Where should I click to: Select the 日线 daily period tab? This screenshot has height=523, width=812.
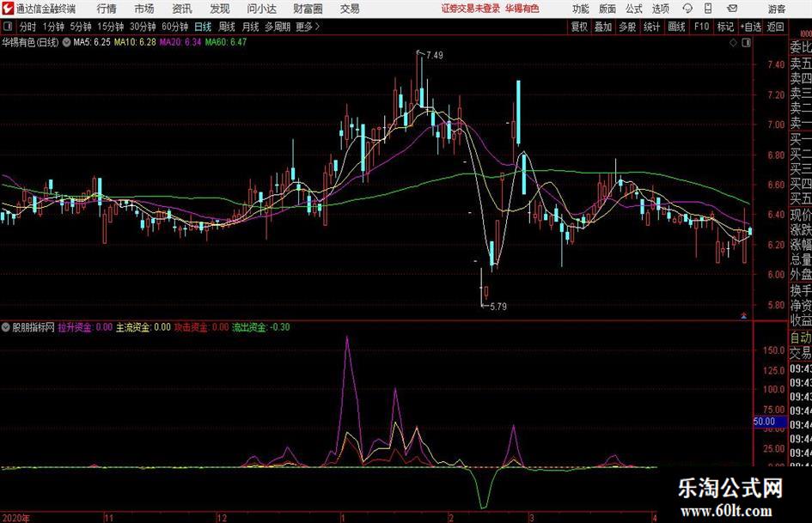(203, 27)
